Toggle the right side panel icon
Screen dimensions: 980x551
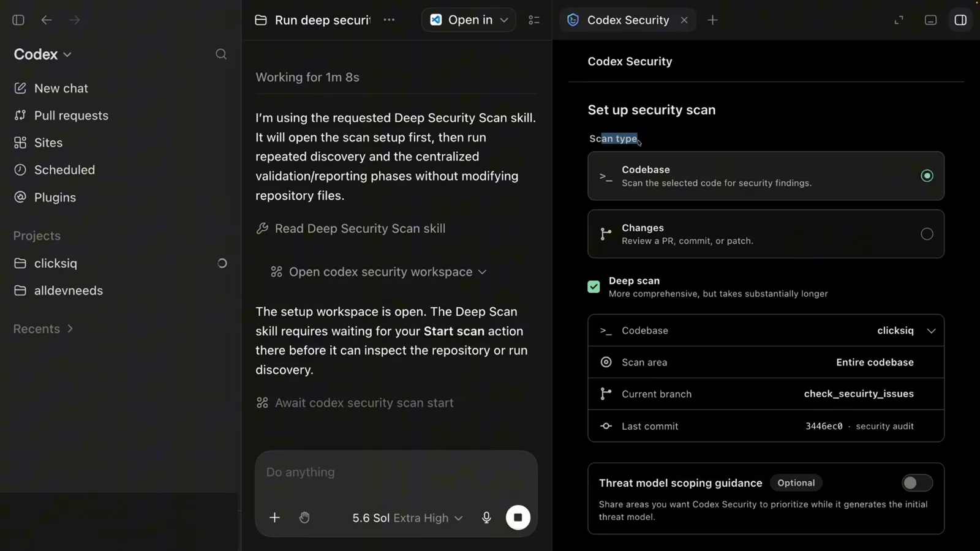point(960,20)
